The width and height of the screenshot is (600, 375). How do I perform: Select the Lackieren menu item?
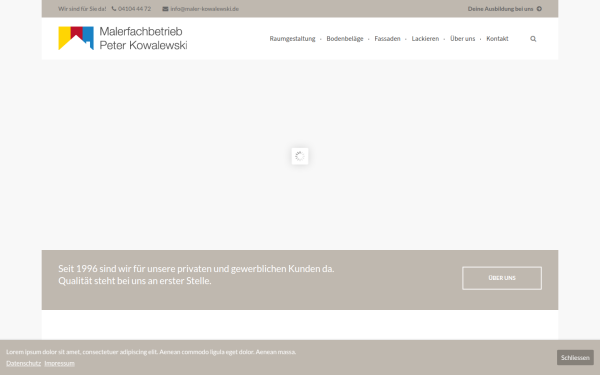click(x=425, y=39)
